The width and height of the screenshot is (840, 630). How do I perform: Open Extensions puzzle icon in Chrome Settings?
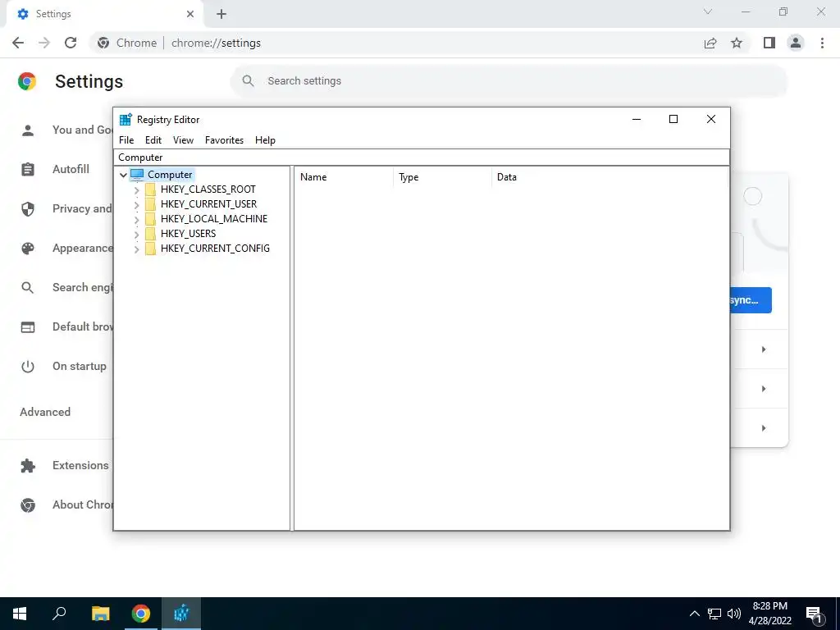28,466
